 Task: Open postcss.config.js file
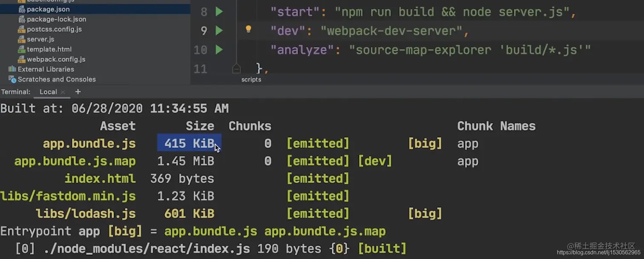54,29
